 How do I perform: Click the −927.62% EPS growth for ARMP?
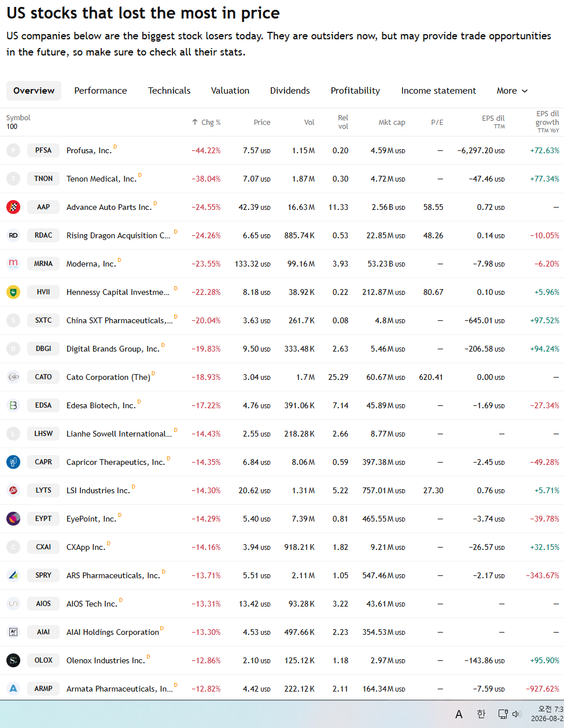(x=543, y=689)
